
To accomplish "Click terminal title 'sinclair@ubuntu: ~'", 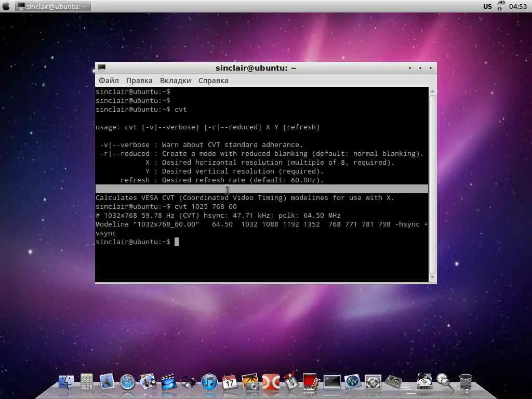I will point(256,68).
